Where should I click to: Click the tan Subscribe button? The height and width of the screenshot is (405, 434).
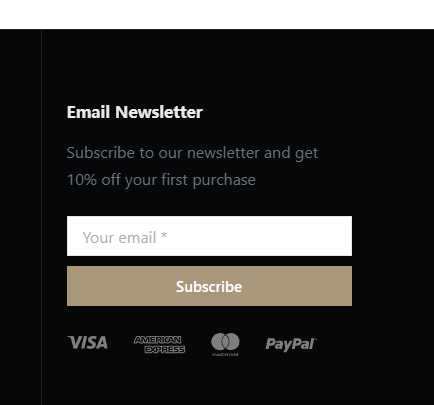point(209,286)
